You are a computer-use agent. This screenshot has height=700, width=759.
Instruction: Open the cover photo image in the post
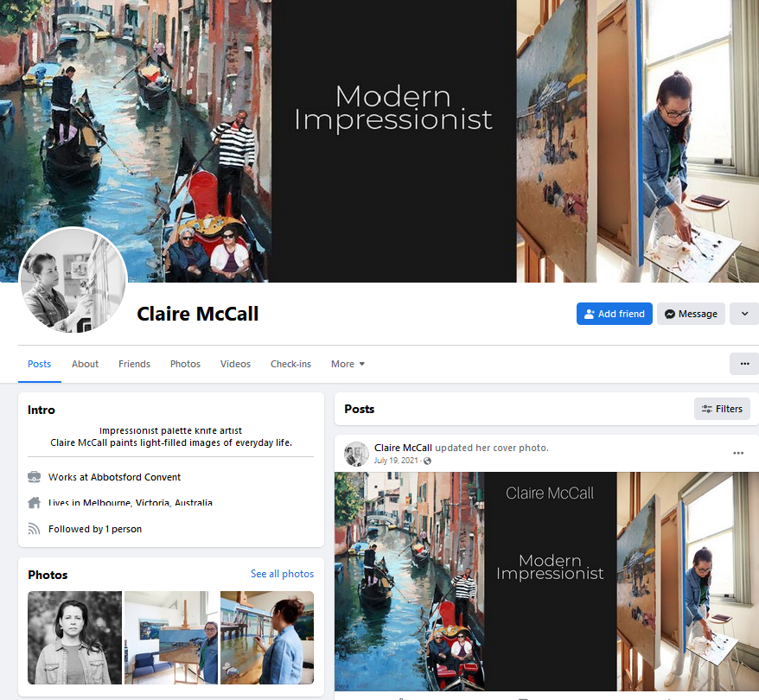pos(546,582)
